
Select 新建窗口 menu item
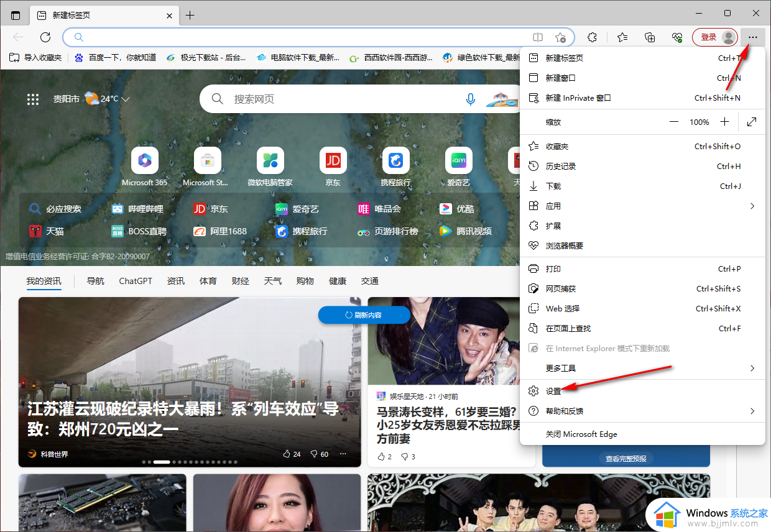click(x=642, y=78)
